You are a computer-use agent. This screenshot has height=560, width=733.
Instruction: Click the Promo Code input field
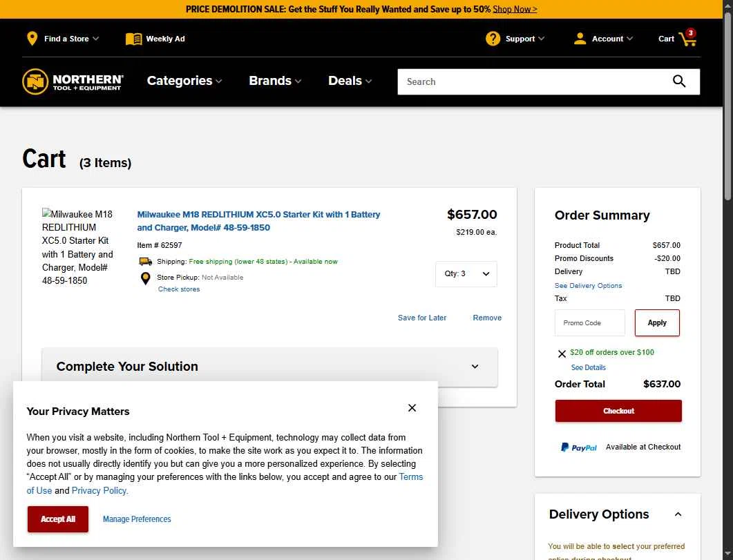[x=589, y=322]
